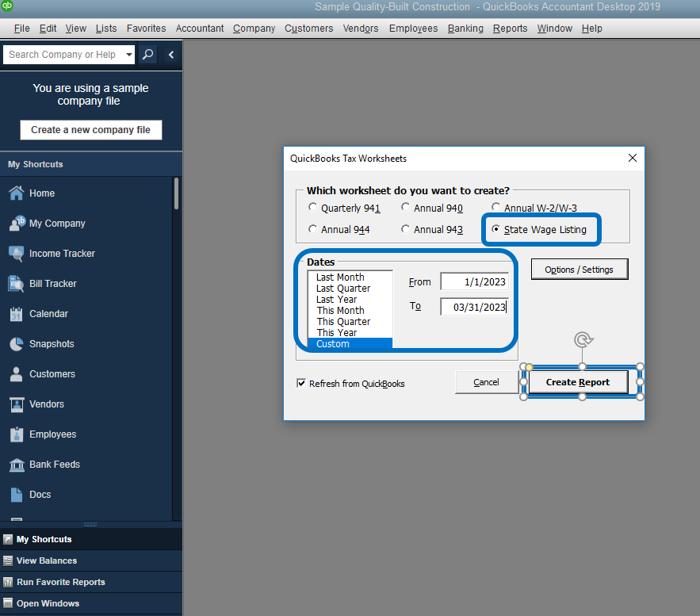700x616 pixels.
Task: Open the Help menu
Action: [591, 29]
